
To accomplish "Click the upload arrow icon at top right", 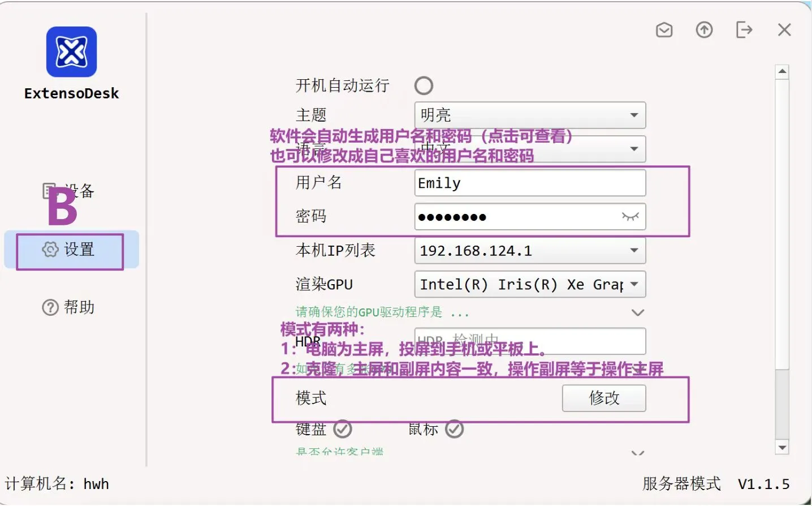I will pyautogui.click(x=704, y=30).
